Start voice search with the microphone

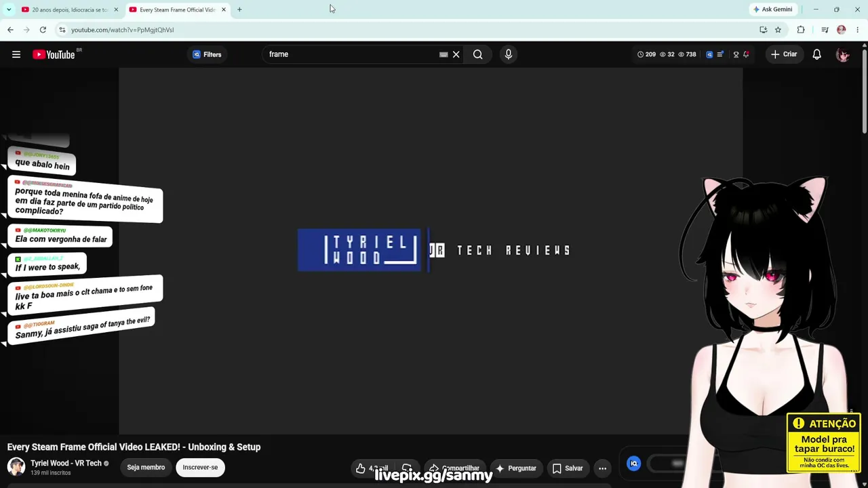(x=509, y=54)
